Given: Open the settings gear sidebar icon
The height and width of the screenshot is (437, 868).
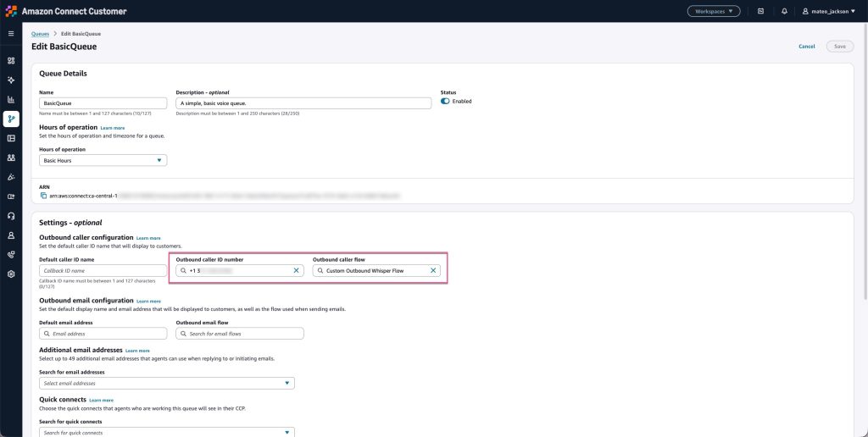Looking at the screenshot, I should (11, 274).
